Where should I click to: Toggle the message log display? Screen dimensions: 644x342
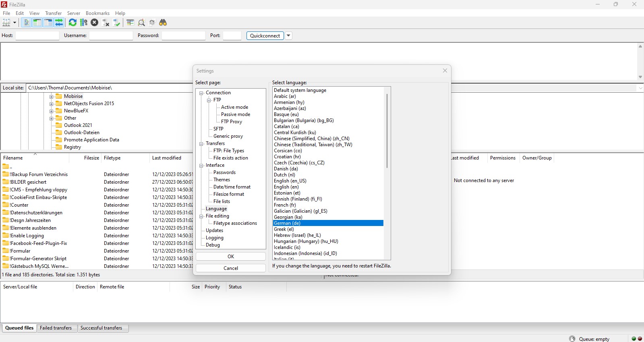tap(26, 23)
